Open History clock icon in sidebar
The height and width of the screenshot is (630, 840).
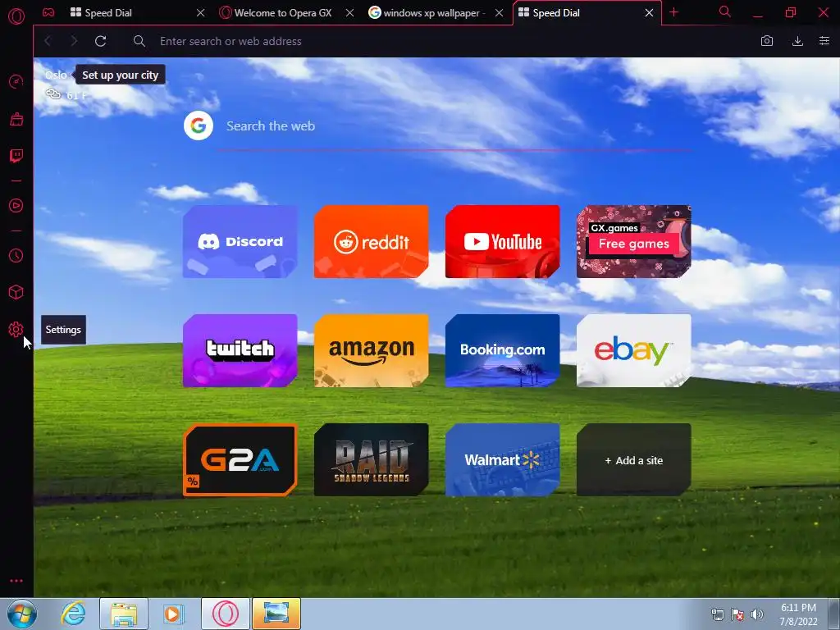click(16, 256)
